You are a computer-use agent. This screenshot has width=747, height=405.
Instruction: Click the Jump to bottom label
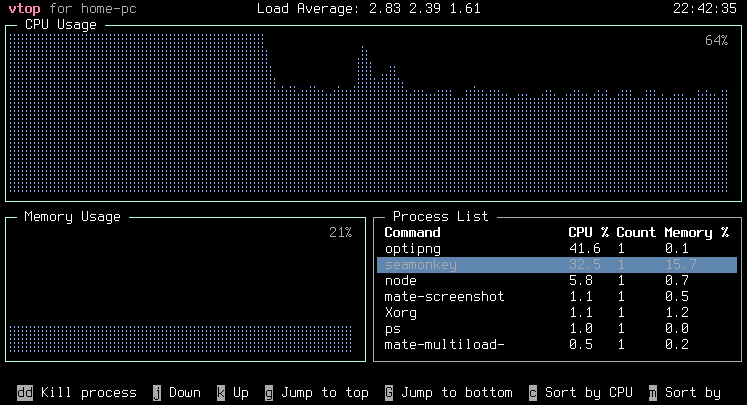pos(457,393)
